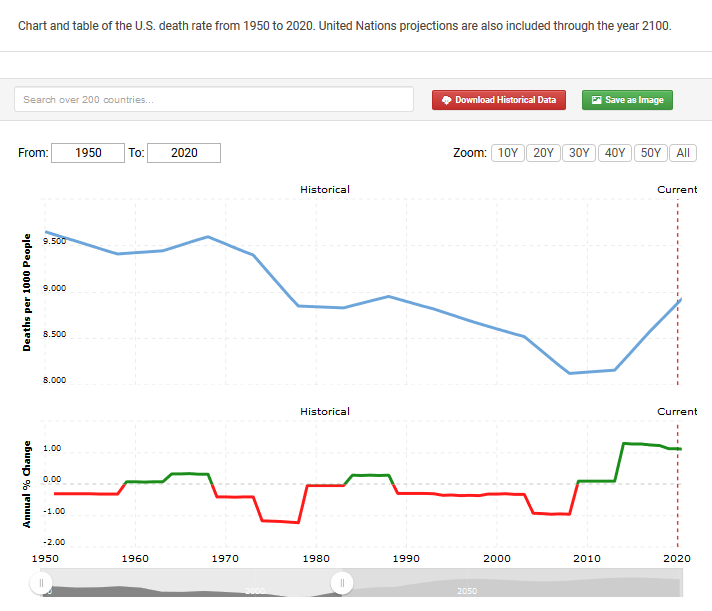This screenshot has height=611, width=712.
Task: Grab the left range slider handle
Action: [41, 583]
